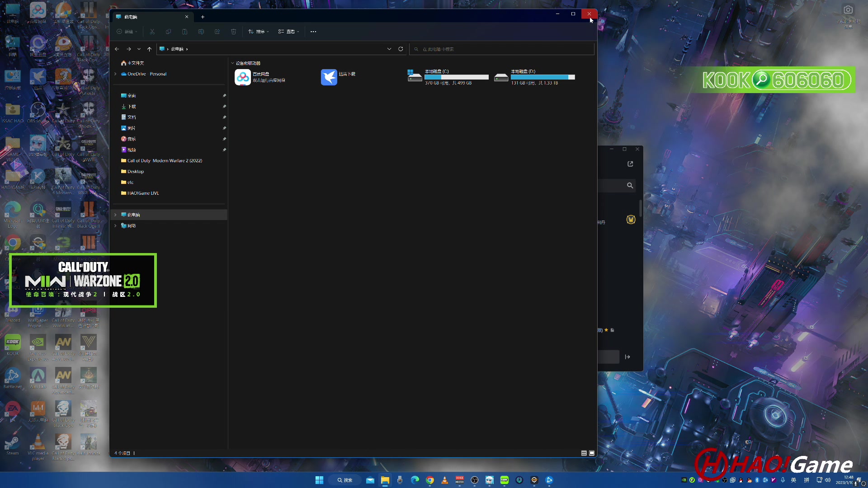Switch to large icons view in status bar
Image resolution: width=868 pixels, height=488 pixels.
(x=592, y=453)
